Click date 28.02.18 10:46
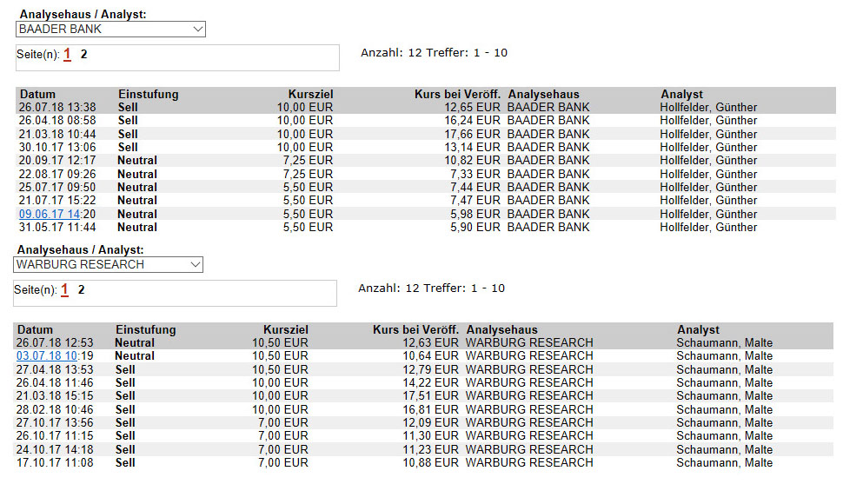This screenshot has width=843, height=504. pyautogui.click(x=54, y=409)
